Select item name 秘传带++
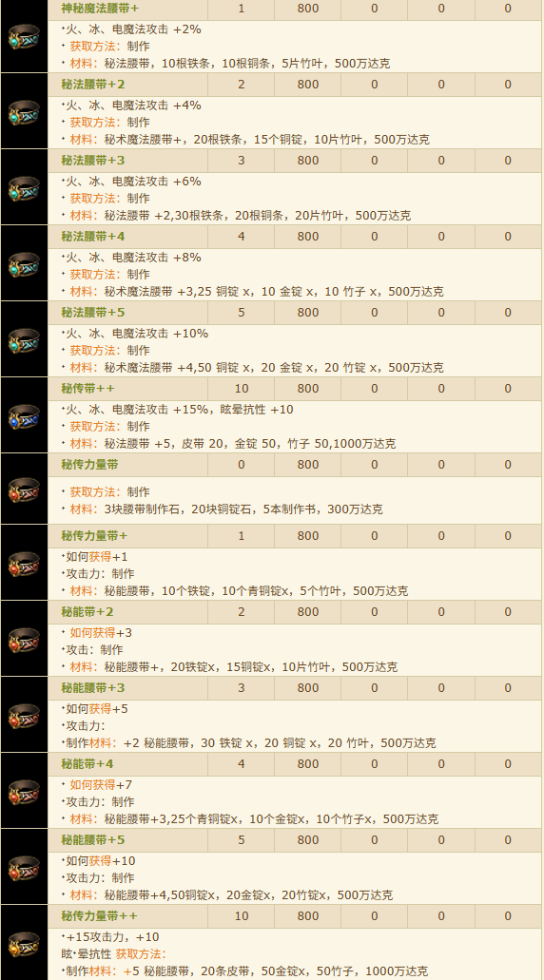Image resolution: width=544 pixels, height=980 pixels. pos(88,389)
